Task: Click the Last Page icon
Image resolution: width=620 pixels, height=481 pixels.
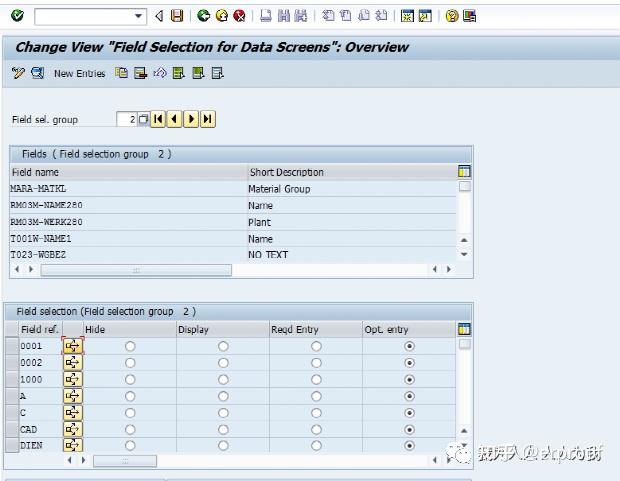Action: point(381,16)
